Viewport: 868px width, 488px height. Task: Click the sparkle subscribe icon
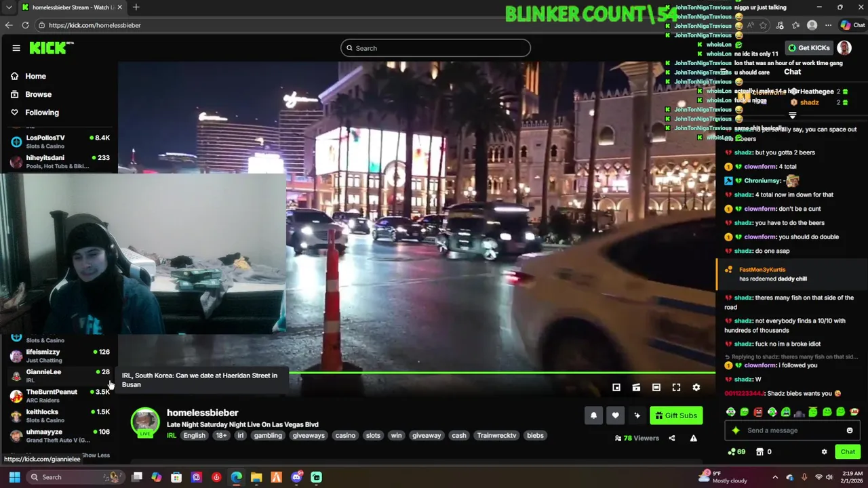coord(637,415)
